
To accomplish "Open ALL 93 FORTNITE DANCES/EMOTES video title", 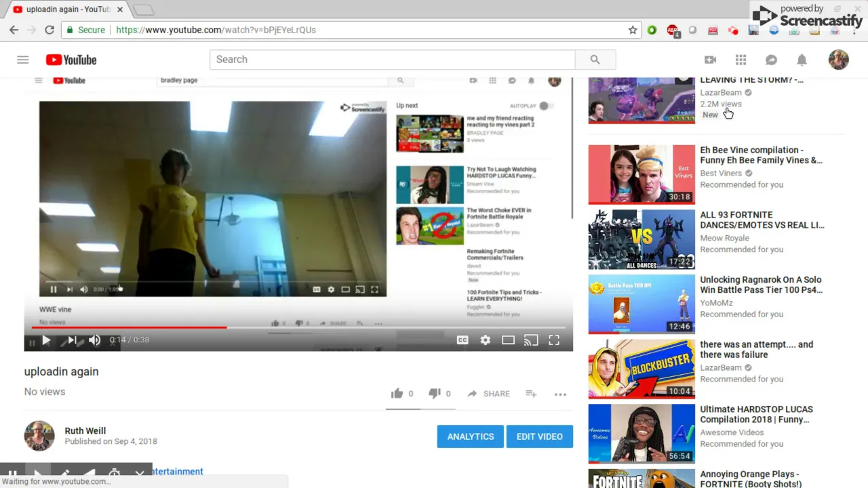I will [x=762, y=220].
